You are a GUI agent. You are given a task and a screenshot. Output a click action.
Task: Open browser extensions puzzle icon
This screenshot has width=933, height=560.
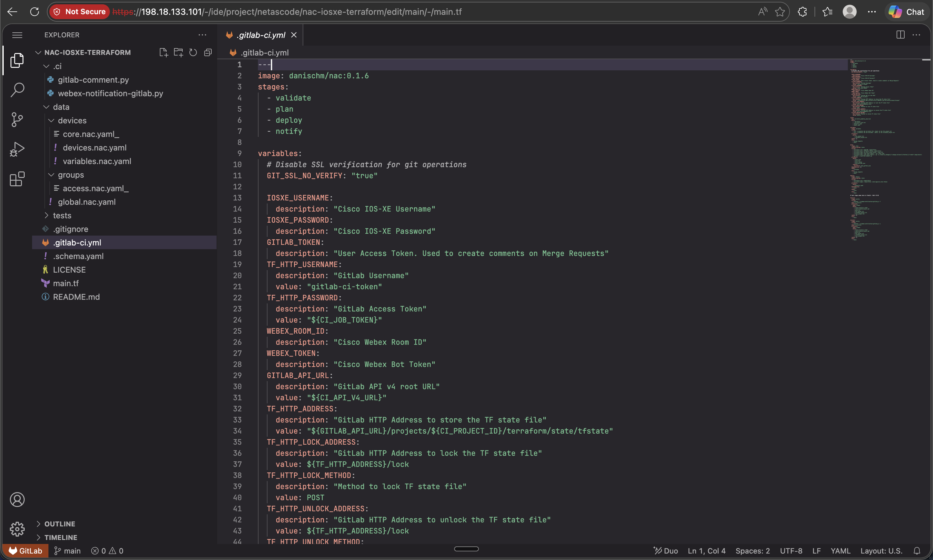802,12
